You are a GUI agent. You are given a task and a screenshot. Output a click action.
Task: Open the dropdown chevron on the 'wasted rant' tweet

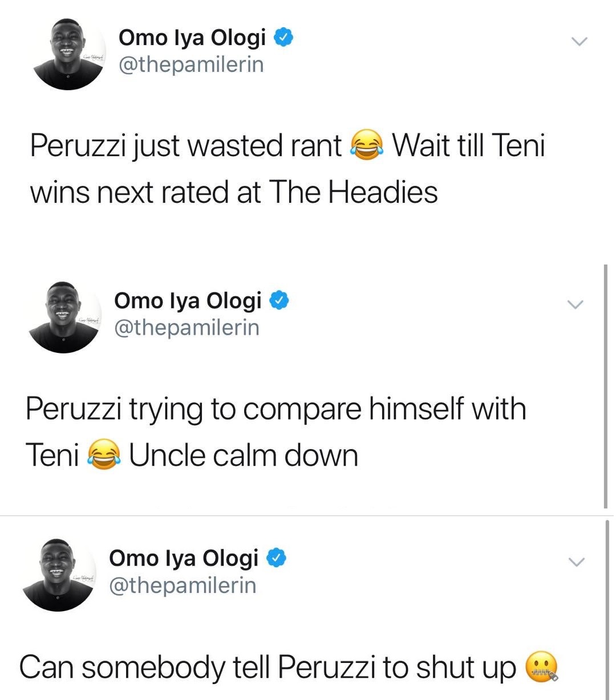click(x=579, y=42)
